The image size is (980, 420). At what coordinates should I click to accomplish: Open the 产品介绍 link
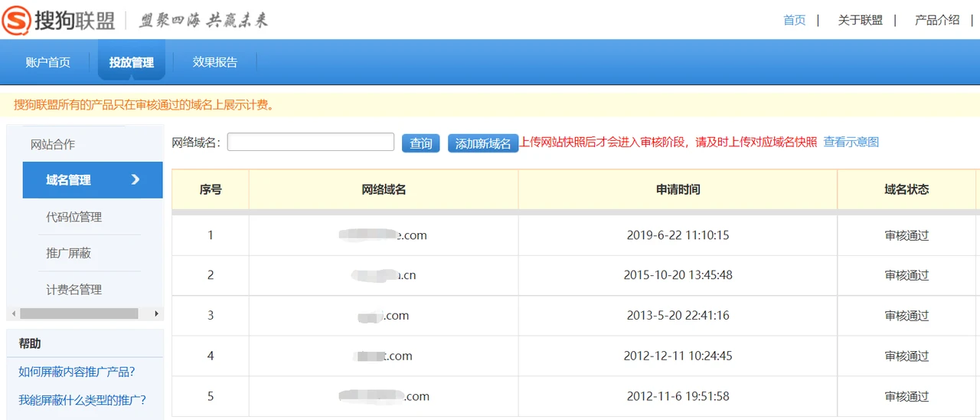[937, 20]
